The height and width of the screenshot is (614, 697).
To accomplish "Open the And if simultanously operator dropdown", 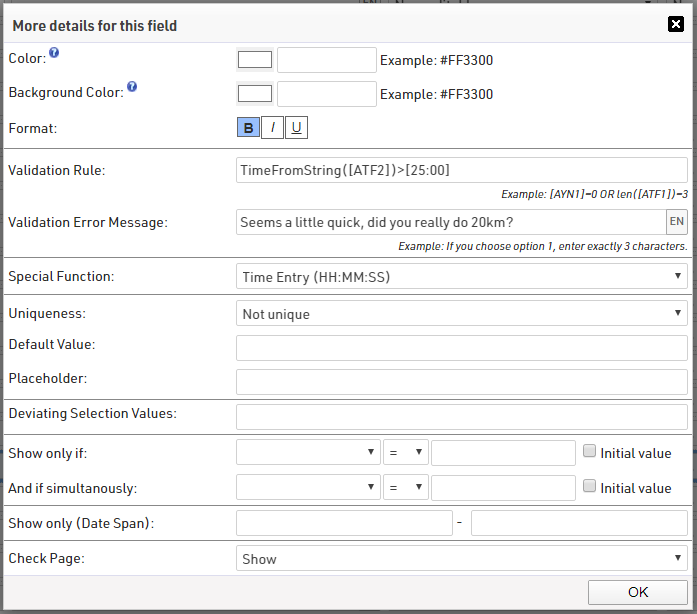I will 406,488.
